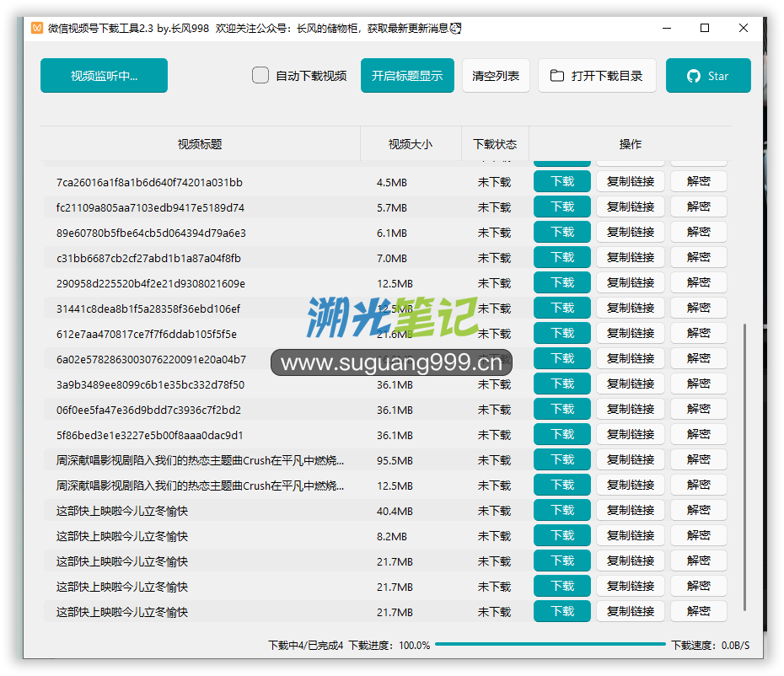Copy the link for row 290958d22552
Image resolution: width=784 pixels, height=676 pixels.
click(x=631, y=282)
